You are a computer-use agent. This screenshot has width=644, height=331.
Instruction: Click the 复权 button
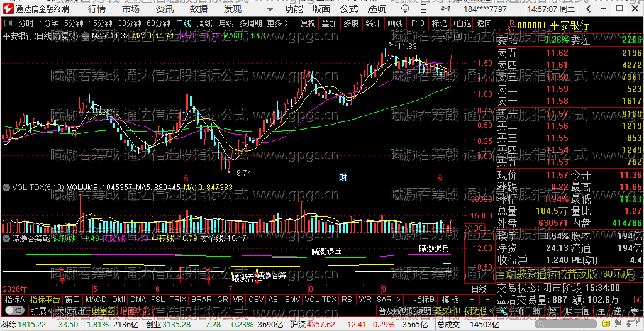(x=308, y=23)
